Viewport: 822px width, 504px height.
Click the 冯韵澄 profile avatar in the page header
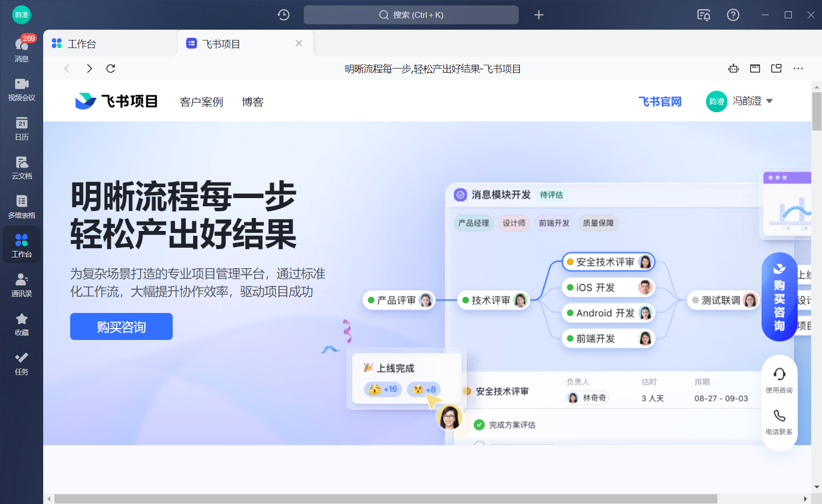pos(717,101)
